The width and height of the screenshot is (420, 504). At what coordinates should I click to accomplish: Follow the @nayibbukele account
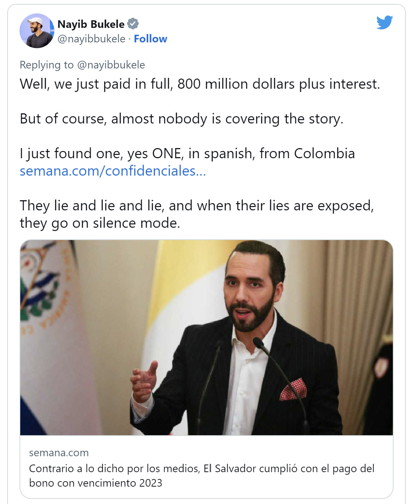pyautogui.click(x=150, y=39)
